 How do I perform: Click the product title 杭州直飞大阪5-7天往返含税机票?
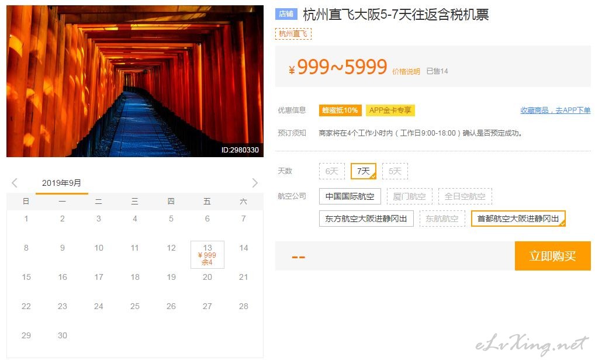pos(396,15)
